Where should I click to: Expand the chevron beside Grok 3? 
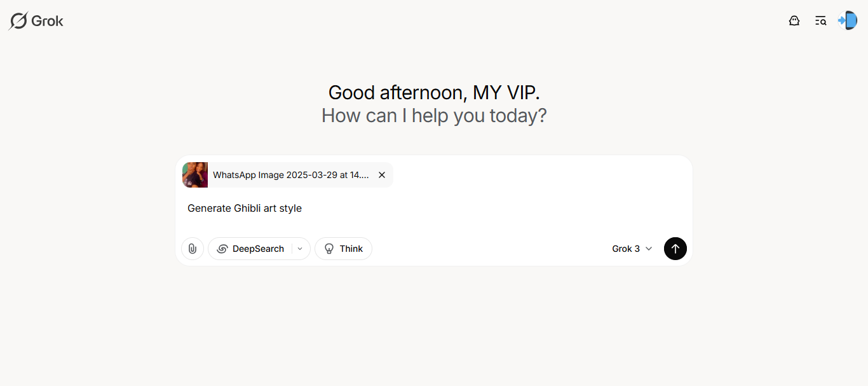[649, 249]
